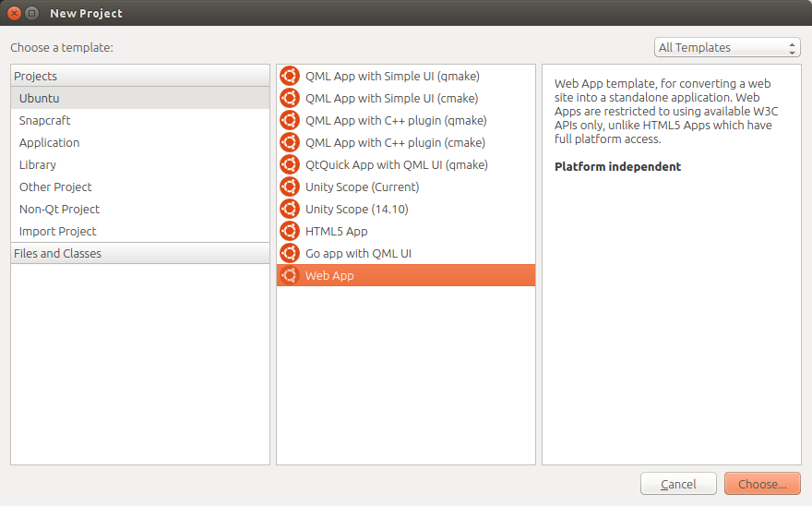This screenshot has height=506, width=812.
Task: Click Ubuntu icon beside QML App C++ plugin (cmake)
Action: (x=290, y=142)
